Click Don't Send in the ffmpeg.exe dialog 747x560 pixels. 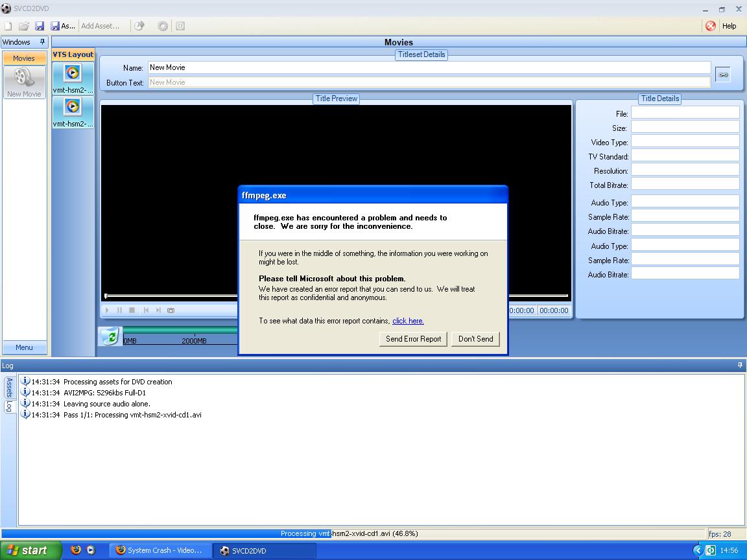click(x=475, y=339)
